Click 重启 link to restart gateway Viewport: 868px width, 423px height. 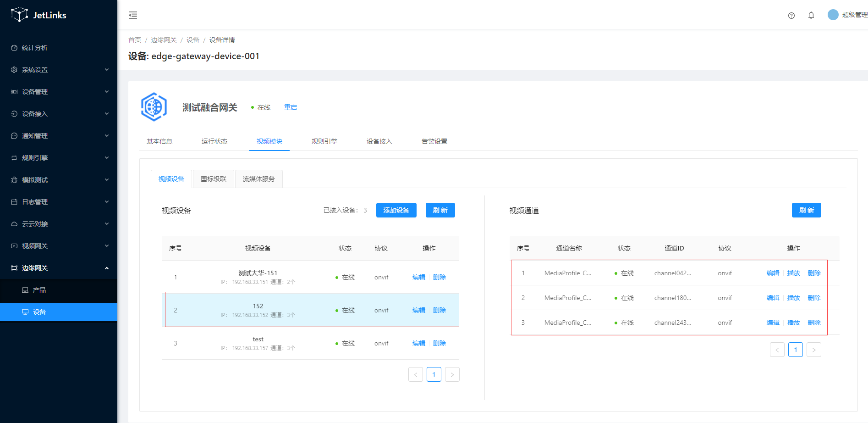click(290, 107)
